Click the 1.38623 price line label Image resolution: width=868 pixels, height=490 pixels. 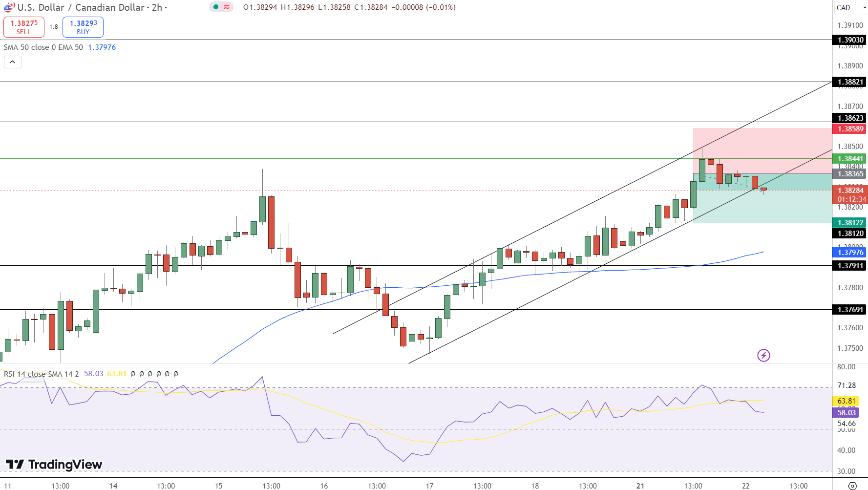pos(850,118)
